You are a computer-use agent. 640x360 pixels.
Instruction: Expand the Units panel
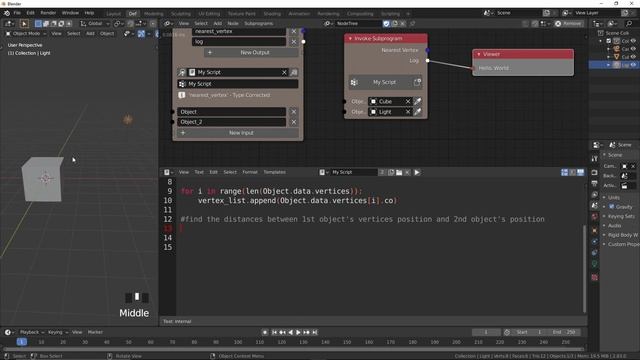click(614, 198)
